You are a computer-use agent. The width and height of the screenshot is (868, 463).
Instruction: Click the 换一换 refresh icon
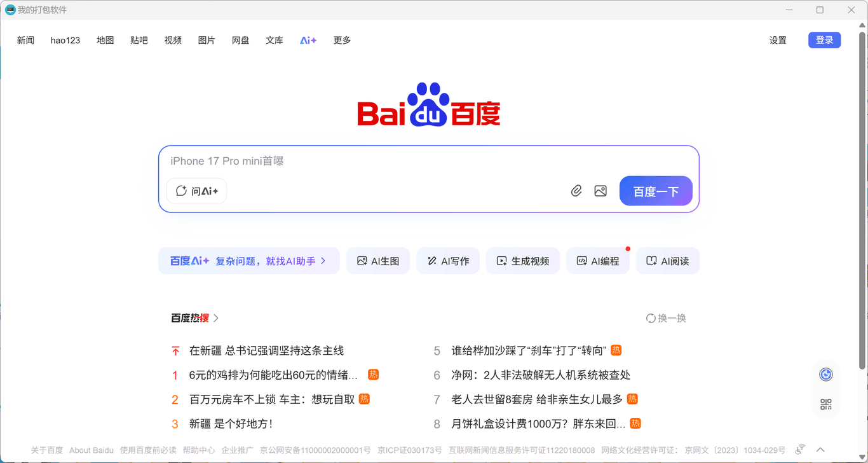pyautogui.click(x=651, y=318)
